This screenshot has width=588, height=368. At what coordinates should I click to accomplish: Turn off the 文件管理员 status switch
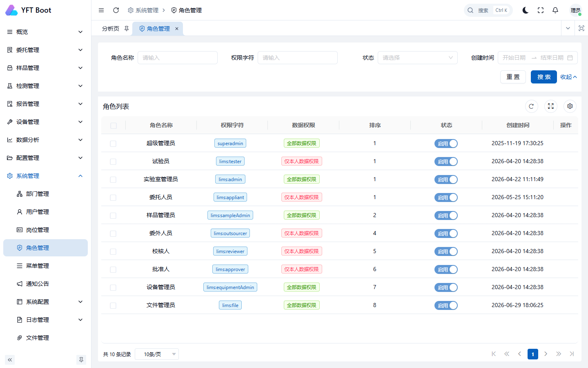coord(446,305)
